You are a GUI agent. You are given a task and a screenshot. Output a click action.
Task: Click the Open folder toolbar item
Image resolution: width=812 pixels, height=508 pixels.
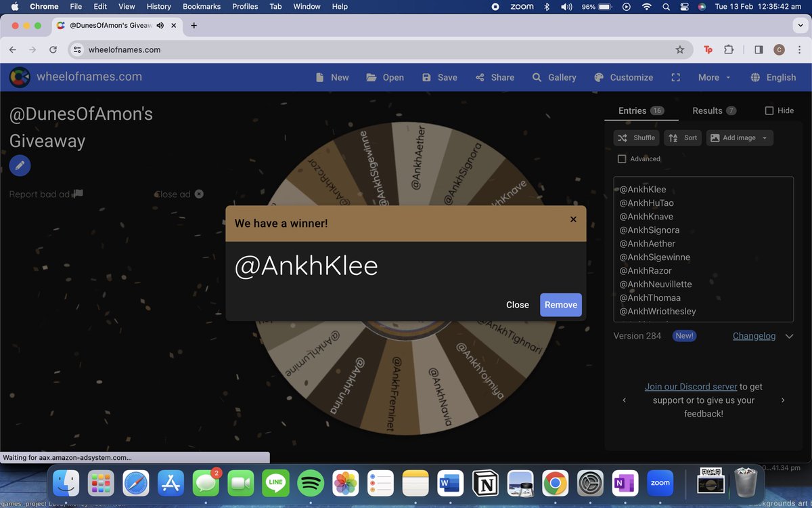click(385, 77)
